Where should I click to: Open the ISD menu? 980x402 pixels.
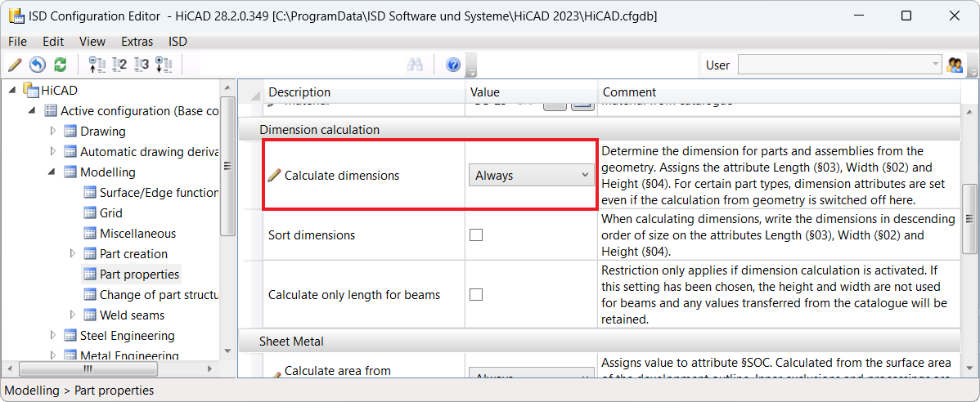tap(178, 42)
